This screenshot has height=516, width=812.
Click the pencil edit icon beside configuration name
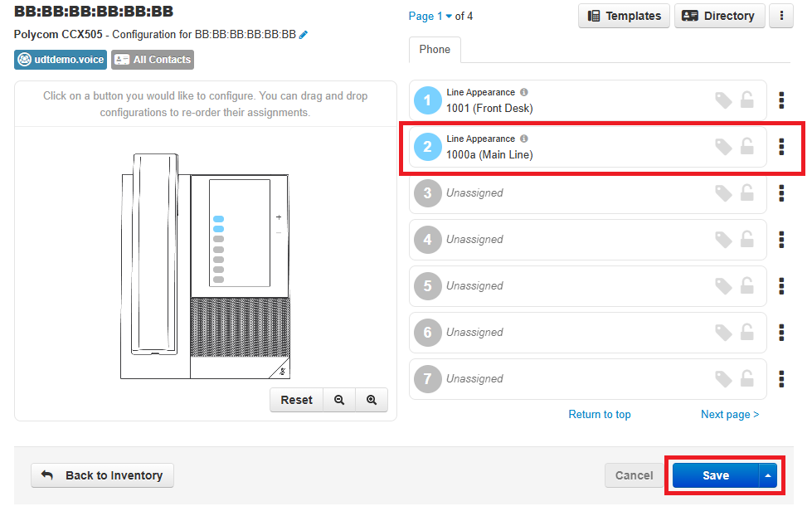tap(304, 35)
